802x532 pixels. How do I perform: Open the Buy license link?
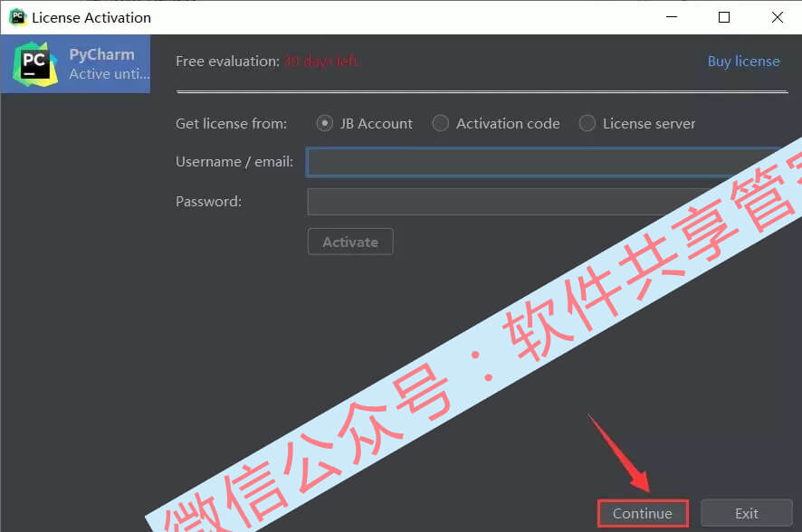point(744,62)
